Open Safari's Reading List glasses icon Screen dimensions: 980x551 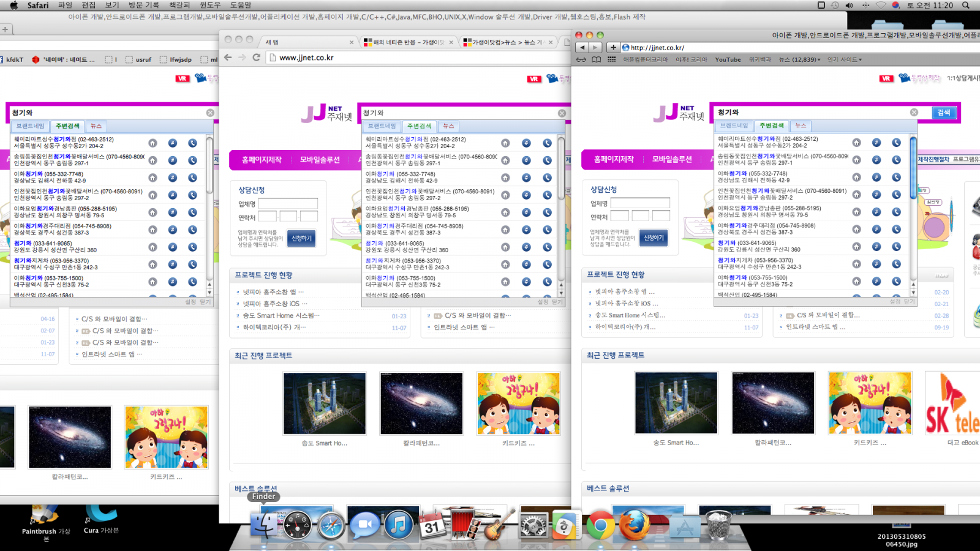[581, 59]
